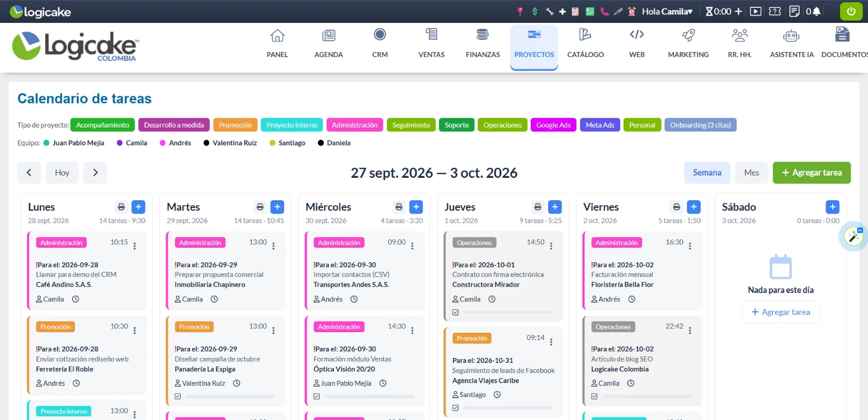Click the green power logout button

pyautogui.click(x=851, y=11)
